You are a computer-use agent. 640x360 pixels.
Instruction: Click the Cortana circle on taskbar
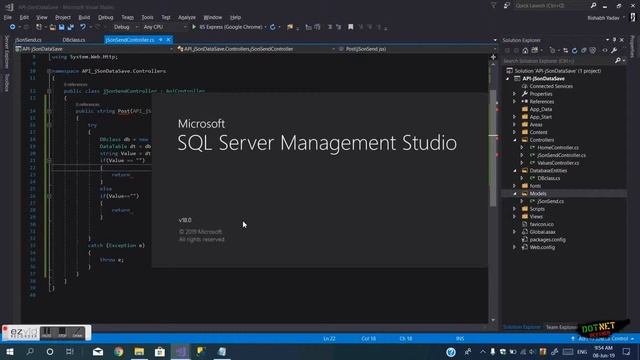click(x=50, y=351)
